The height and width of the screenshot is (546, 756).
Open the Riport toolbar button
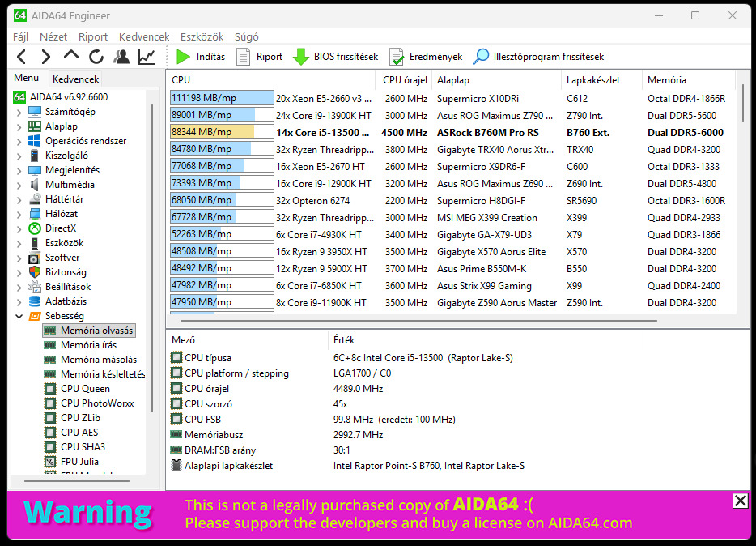pyautogui.click(x=259, y=57)
